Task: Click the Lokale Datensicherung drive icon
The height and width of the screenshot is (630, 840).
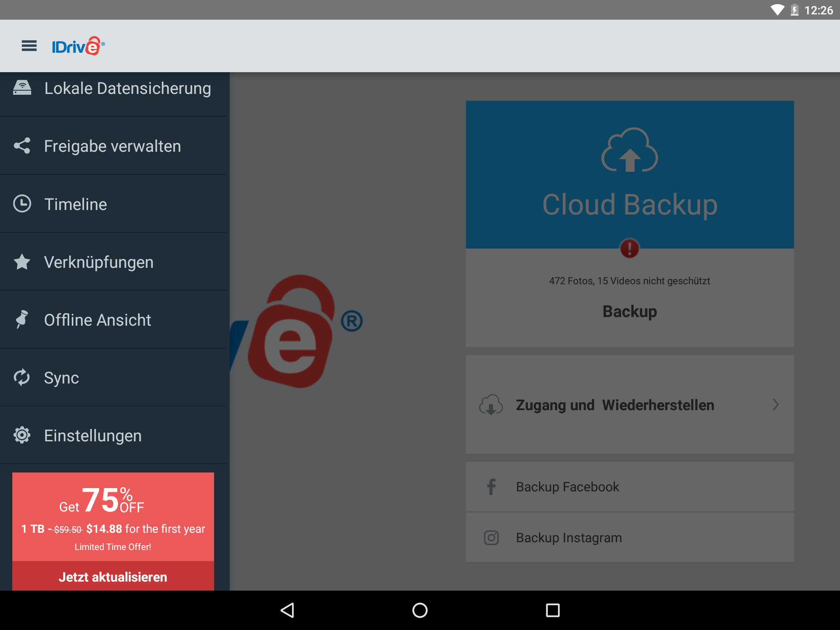Action: tap(22, 88)
